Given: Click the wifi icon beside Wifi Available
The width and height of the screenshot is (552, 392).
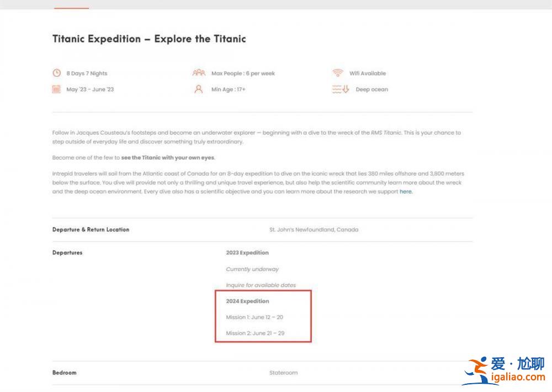Looking at the screenshot, I should coord(338,72).
